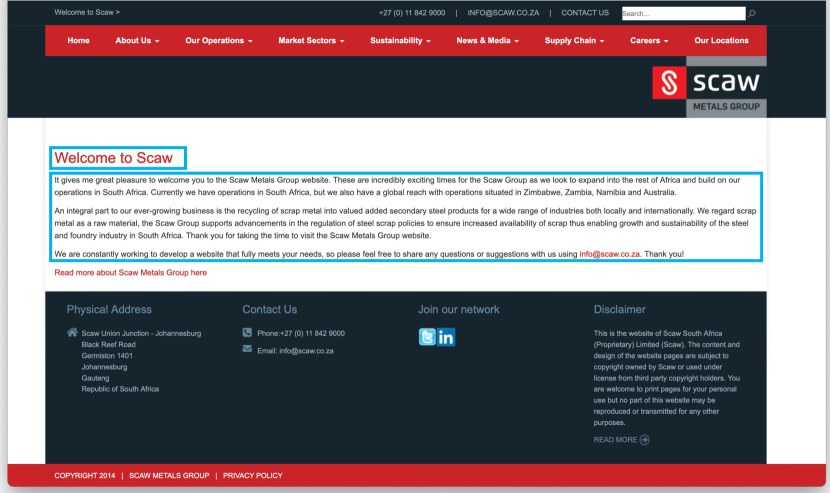830x493 pixels.
Task: Click the envelope icon beside Email
Action: click(247, 348)
